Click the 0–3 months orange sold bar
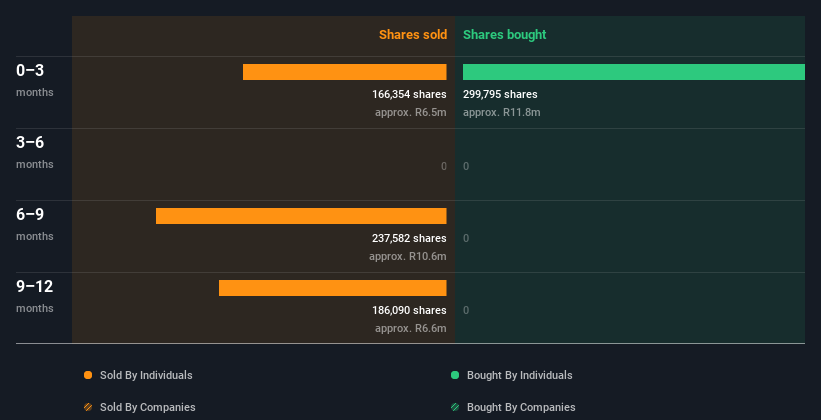The width and height of the screenshot is (821, 420). tap(345, 72)
